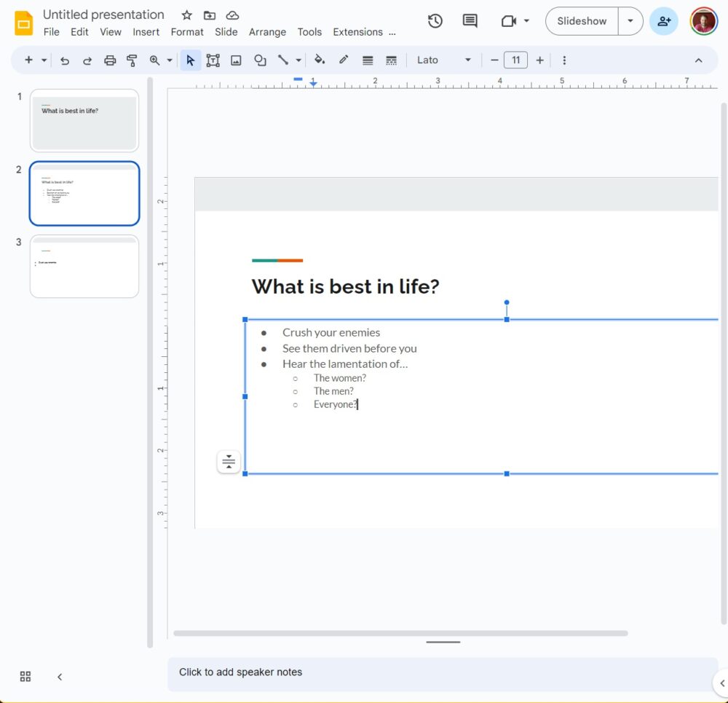Open the Format menu
The width and height of the screenshot is (728, 703).
click(x=187, y=32)
